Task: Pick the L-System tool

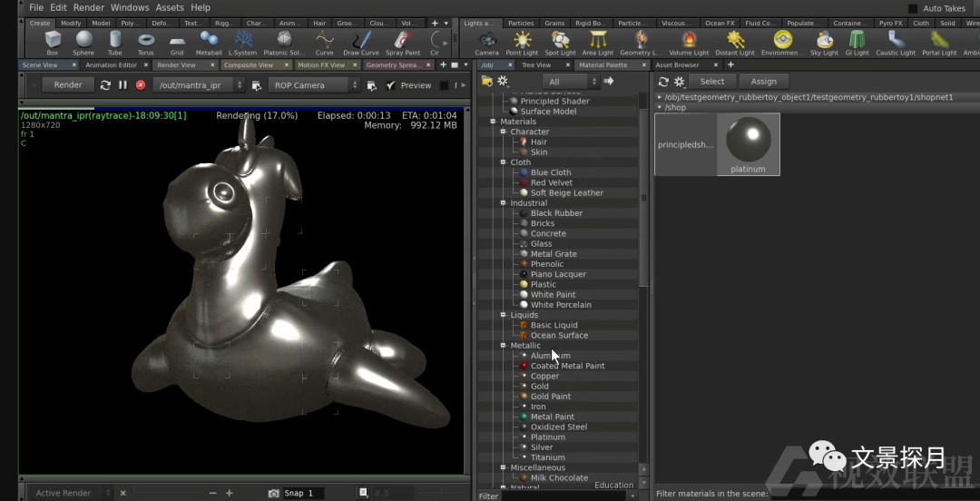Action: 242,44
